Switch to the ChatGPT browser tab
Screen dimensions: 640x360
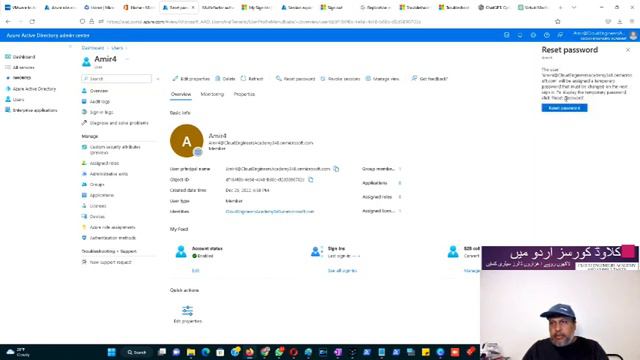coord(493,7)
